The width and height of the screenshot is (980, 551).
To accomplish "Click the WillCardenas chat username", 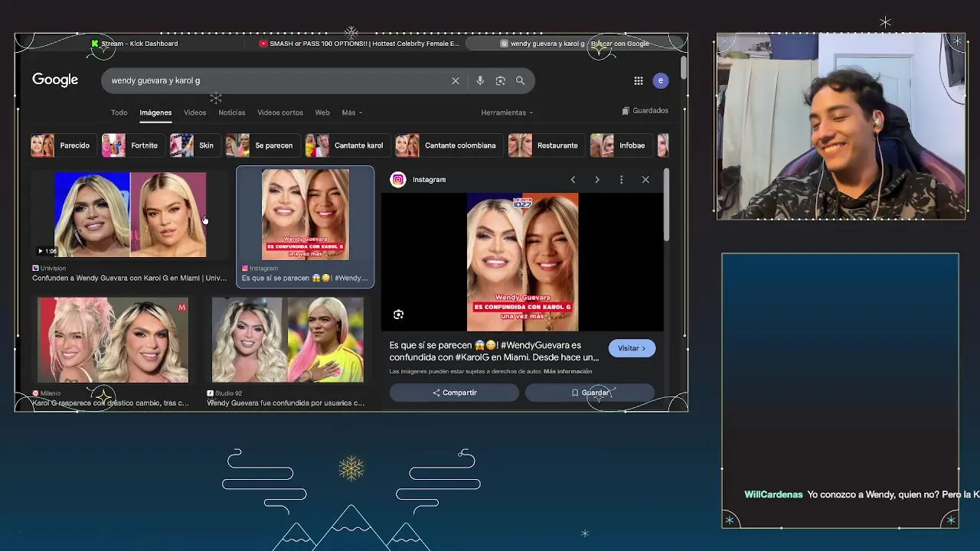I will [773, 494].
